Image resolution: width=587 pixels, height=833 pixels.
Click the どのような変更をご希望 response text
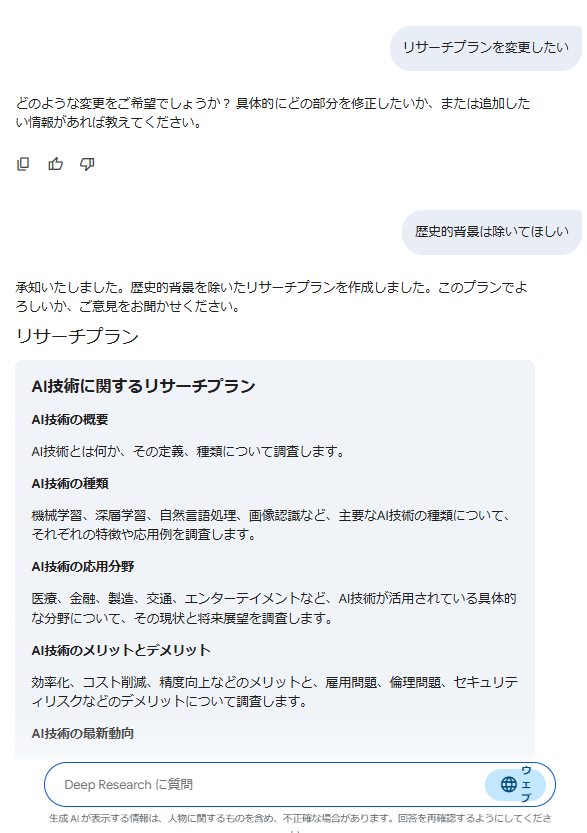point(273,113)
